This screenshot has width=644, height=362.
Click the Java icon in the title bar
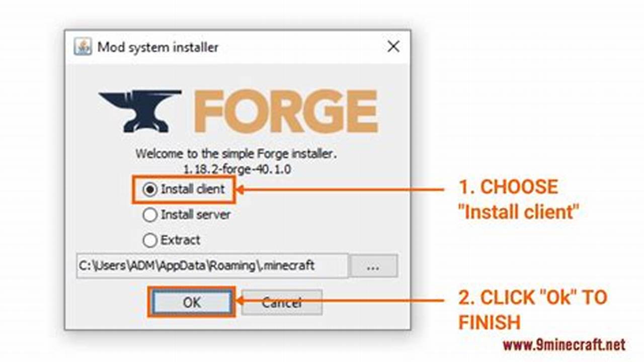(83, 47)
